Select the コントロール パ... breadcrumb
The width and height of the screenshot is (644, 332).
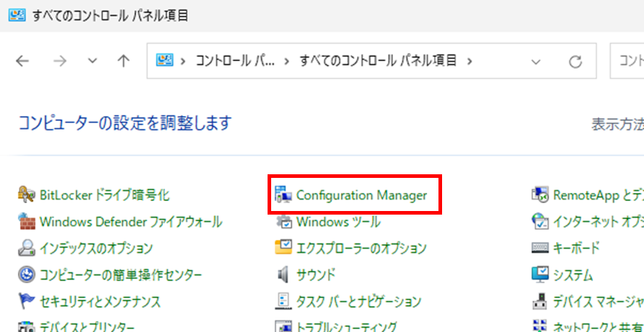(x=234, y=61)
